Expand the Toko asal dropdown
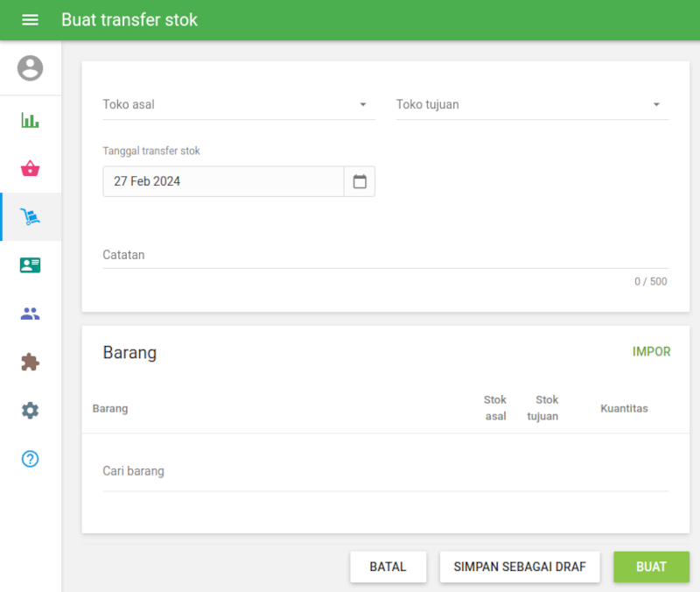Screen dimensions: 700x592 click(x=238, y=105)
